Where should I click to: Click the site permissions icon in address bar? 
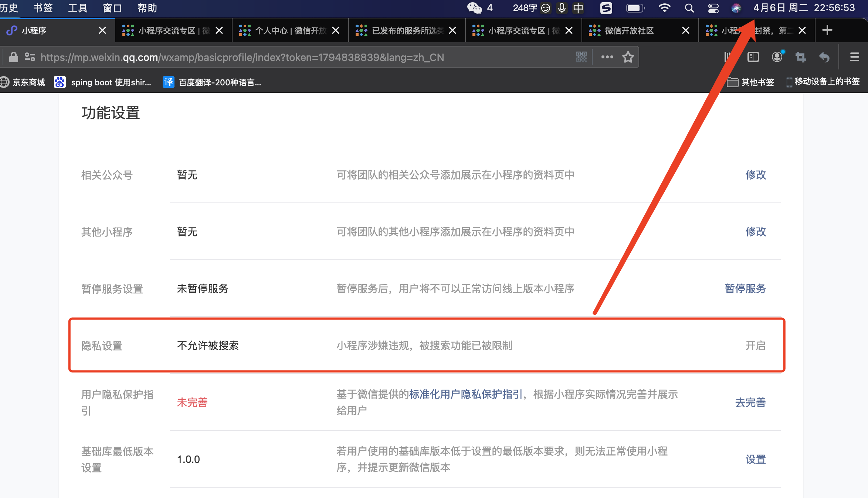point(30,57)
